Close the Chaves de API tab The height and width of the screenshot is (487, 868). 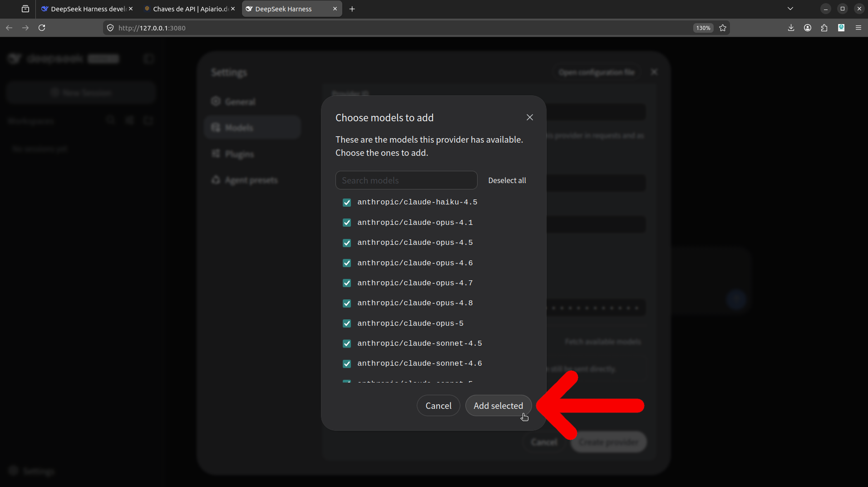(x=233, y=9)
